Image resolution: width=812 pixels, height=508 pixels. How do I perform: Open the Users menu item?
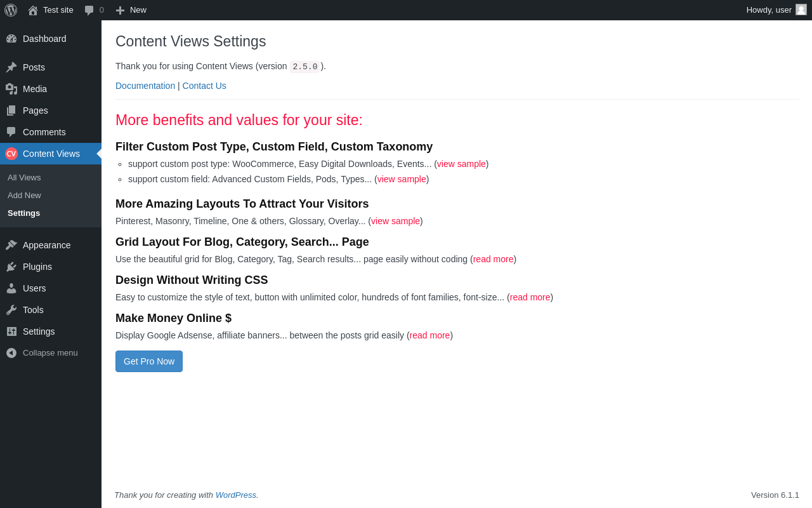pyautogui.click(x=51, y=288)
